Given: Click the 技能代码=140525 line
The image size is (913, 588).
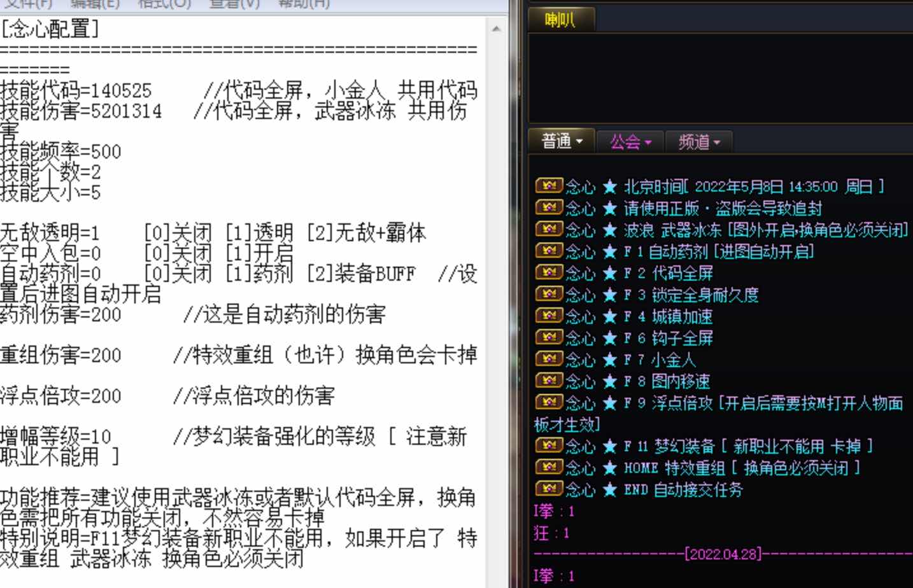Looking at the screenshot, I should [76, 90].
